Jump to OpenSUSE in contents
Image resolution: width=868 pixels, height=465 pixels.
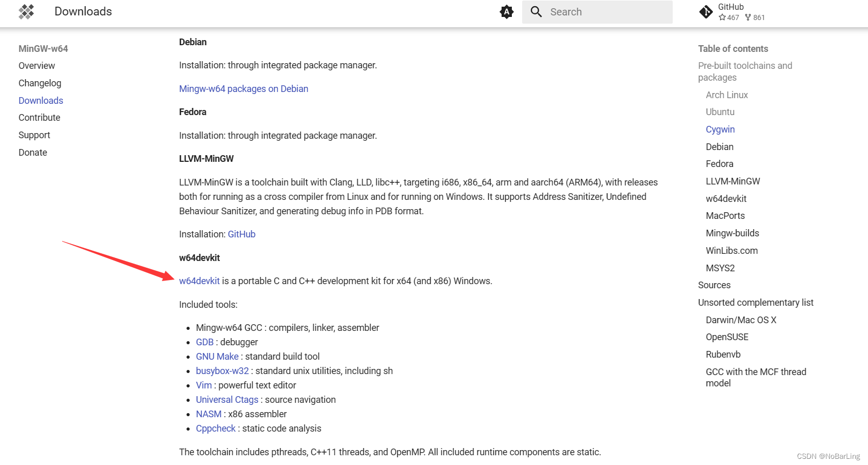click(x=727, y=337)
